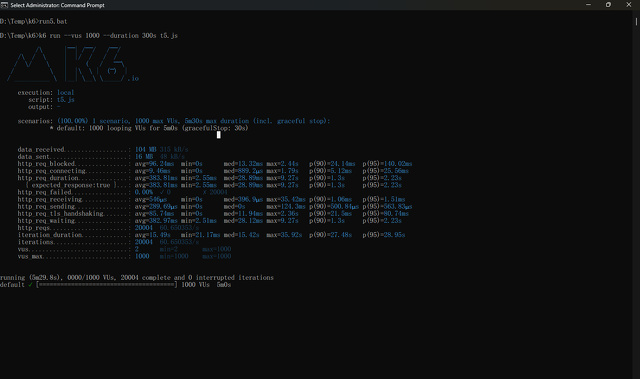640x379 pixels.
Task: Click the 'iteration_duration' metric label
Action: click(x=50, y=235)
